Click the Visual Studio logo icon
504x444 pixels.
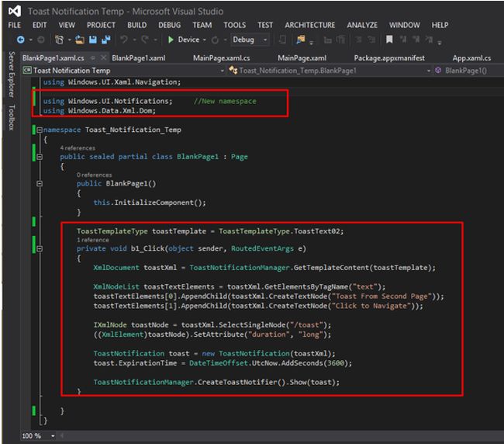(x=15, y=12)
